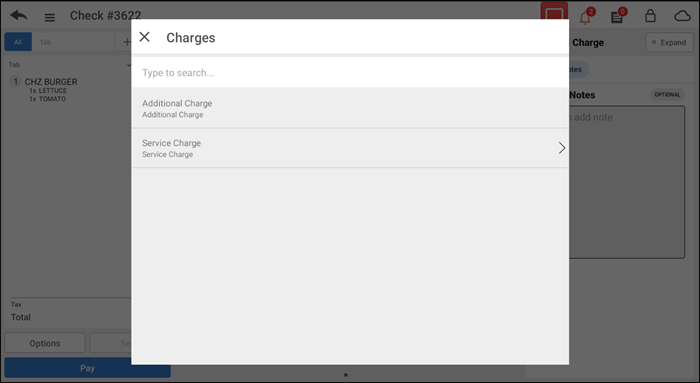Open the orders list icon with badge
This screenshot has height=383, width=700.
point(618,16)
